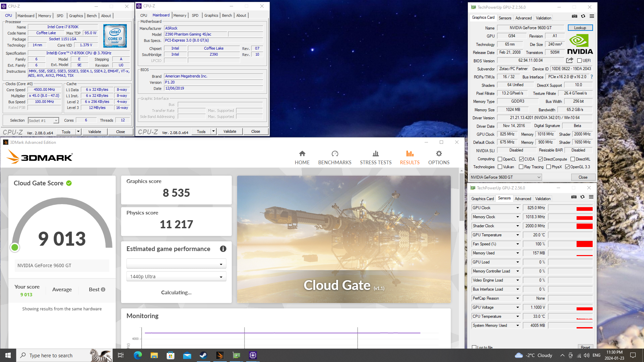Toggle the Ray Tracing checkbox
This screenshot has height=362, width=644.
pyautogui.click(x=521, y=167)
